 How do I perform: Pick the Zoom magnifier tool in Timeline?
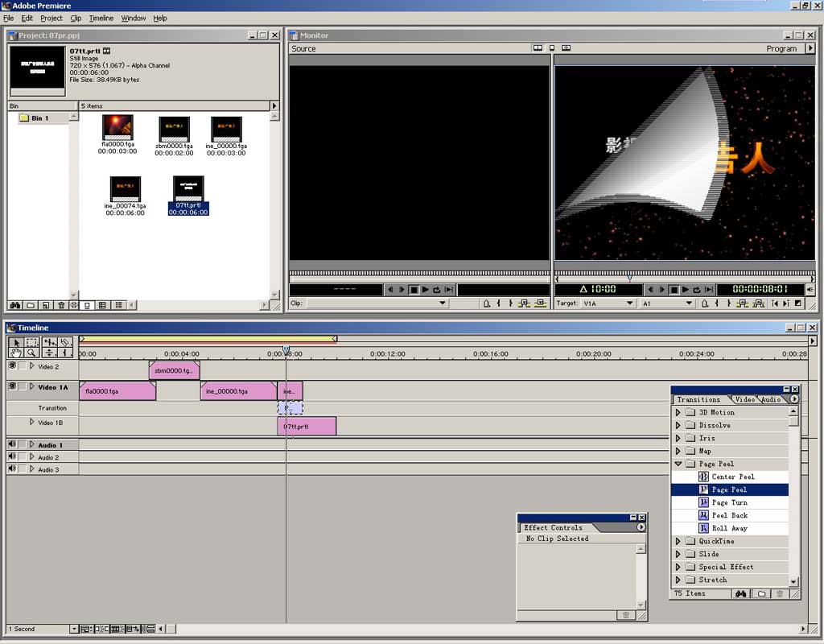(31, 353)
